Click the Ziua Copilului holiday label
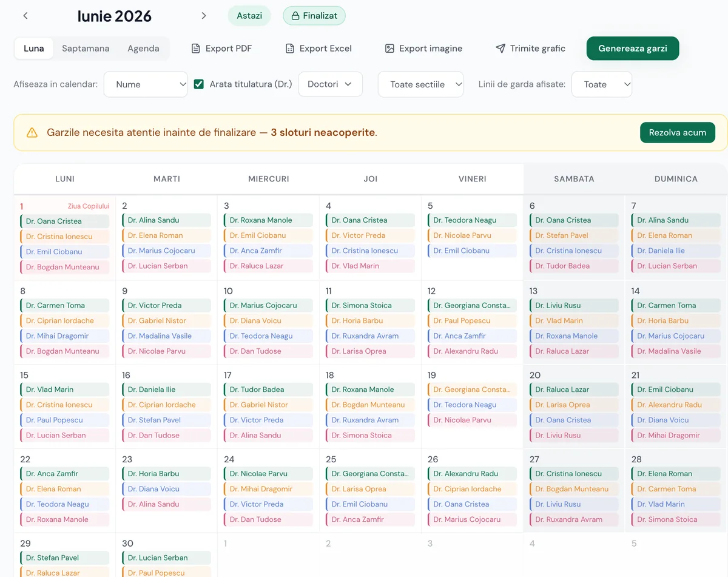The width and height of the screenshot is (728, 577). pyautogui.click(x=89, y=206)
